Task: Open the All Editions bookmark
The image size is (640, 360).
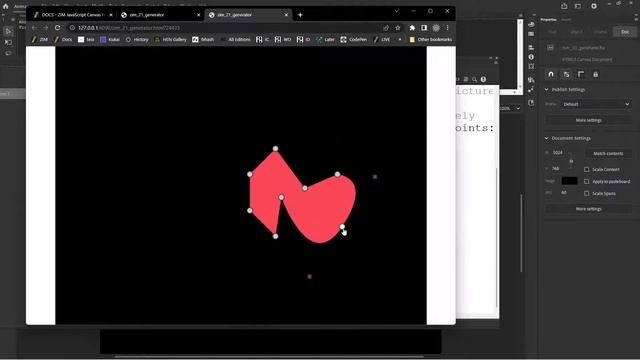Action: click(x=235, y=40)
